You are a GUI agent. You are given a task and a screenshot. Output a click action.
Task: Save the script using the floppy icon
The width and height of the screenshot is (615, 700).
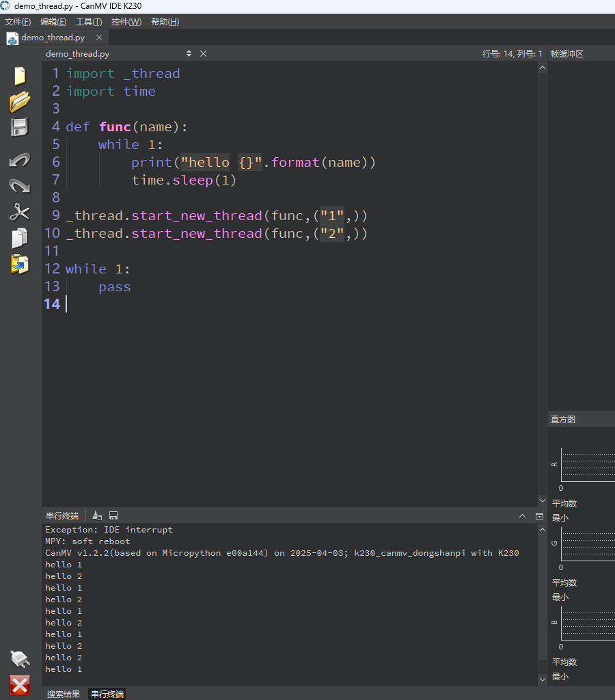20,127
